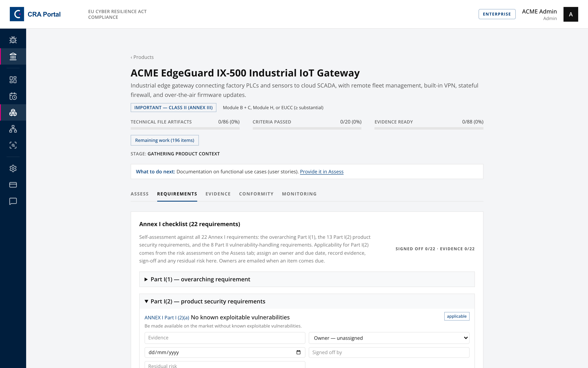Viewport: 588px width, 368px height.
Task: Open the scan search sidebar icon
Action: (13, 145)
